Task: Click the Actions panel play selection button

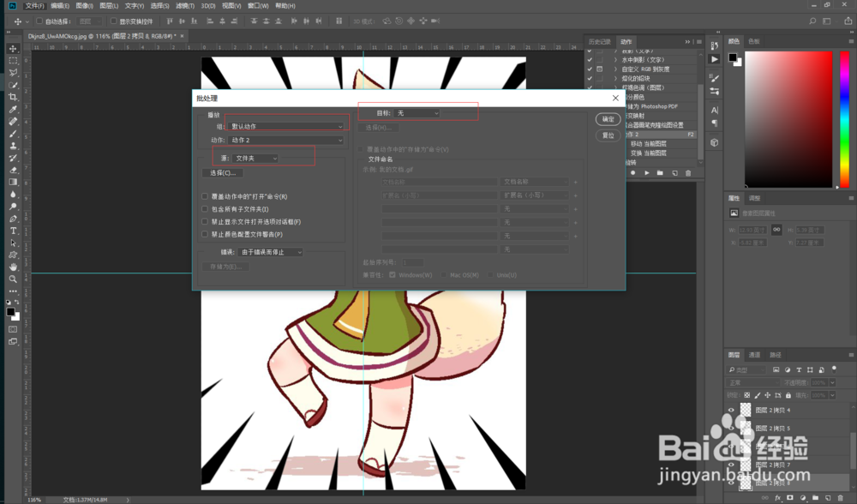Action: (x=646, y=173)
